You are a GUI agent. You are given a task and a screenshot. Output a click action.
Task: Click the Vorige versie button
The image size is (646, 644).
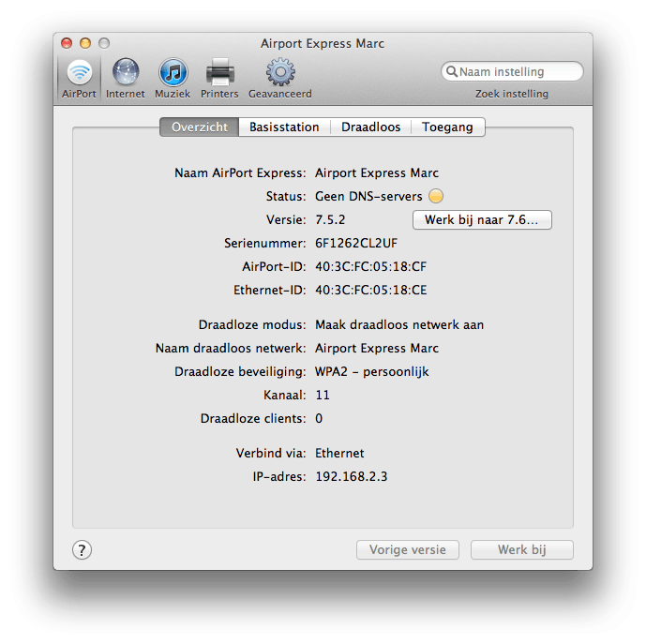(408, 549)
